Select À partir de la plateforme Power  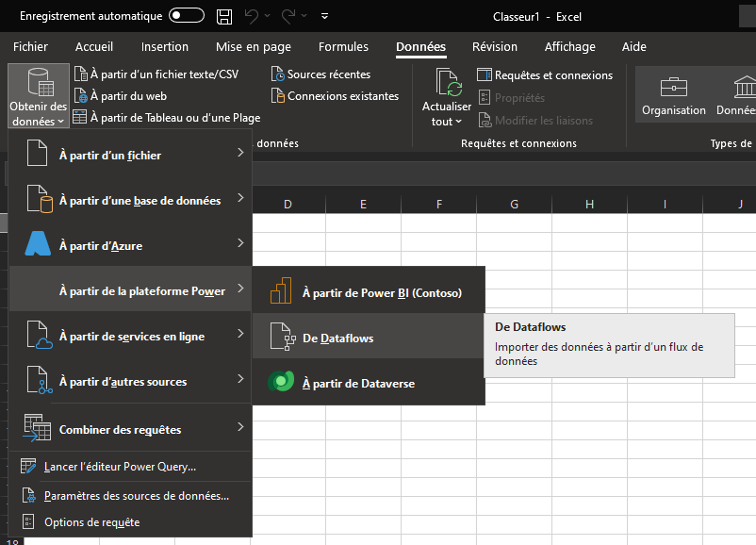coord(130,290)
